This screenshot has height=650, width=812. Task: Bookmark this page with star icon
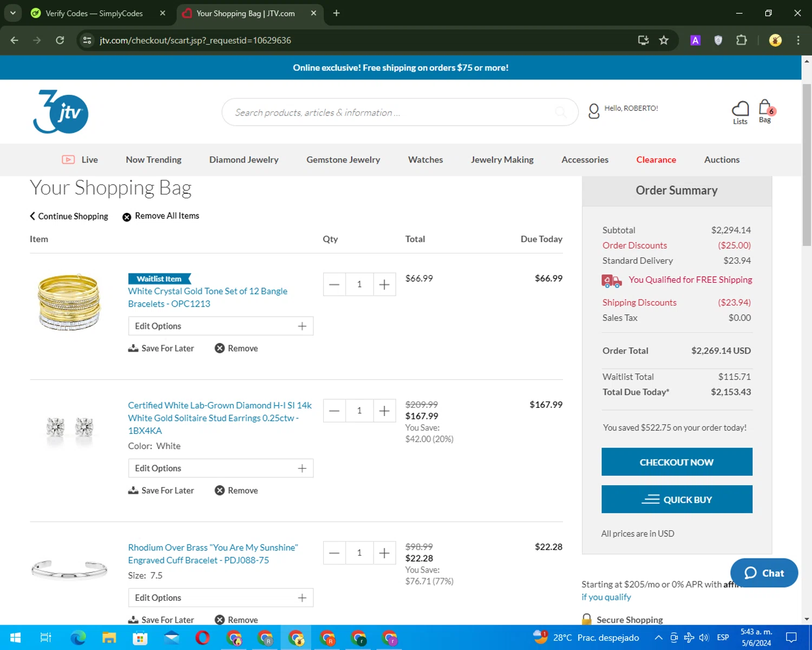[664, 40]
